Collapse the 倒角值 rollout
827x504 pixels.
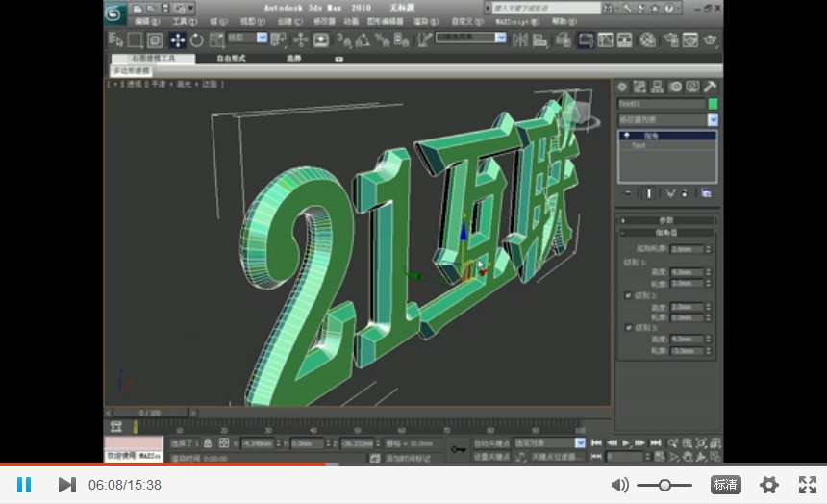coord(666,232)
